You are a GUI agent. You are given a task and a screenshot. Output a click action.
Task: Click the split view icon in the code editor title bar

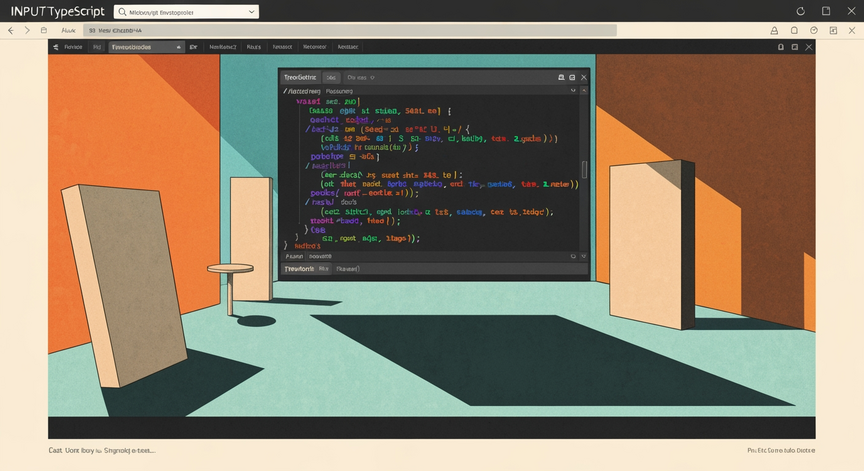(572, 78)
